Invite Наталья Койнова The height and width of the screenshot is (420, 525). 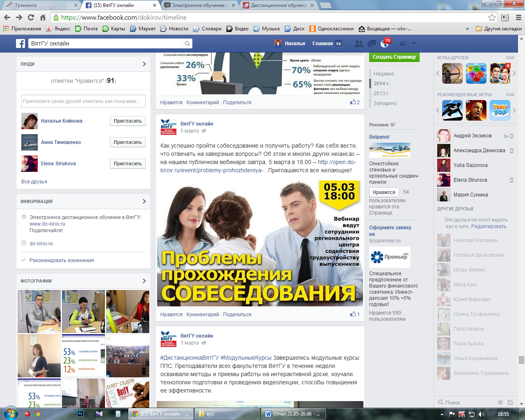pyautogui.click(x=128, y=121)
